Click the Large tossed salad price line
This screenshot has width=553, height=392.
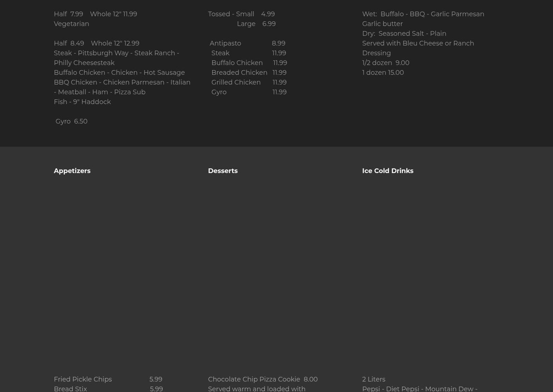(256, 24)
